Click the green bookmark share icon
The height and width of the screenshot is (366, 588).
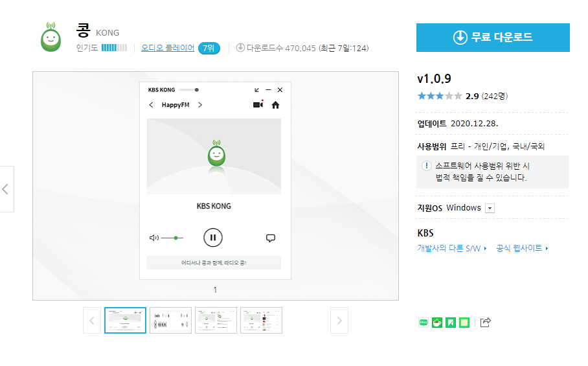tap(451, 323)
